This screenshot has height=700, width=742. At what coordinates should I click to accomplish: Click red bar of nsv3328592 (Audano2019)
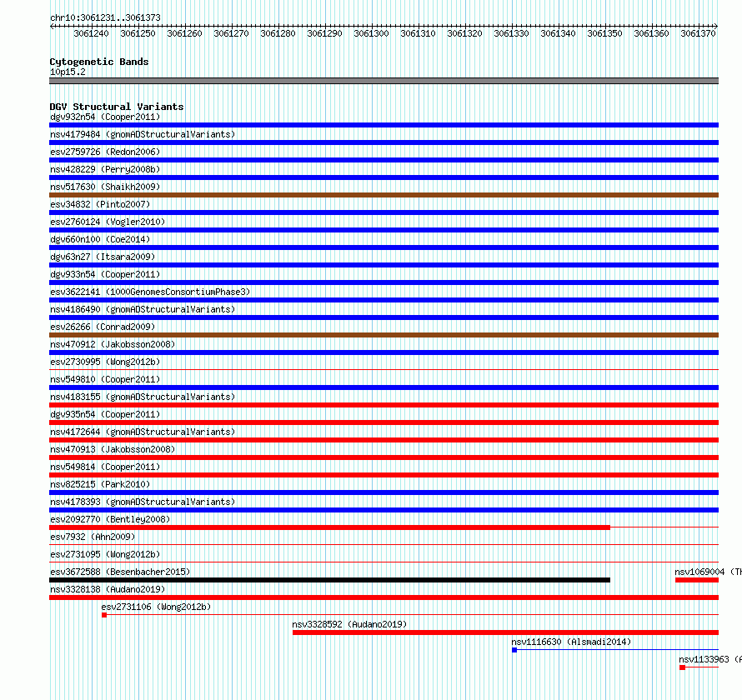(506, 632)
